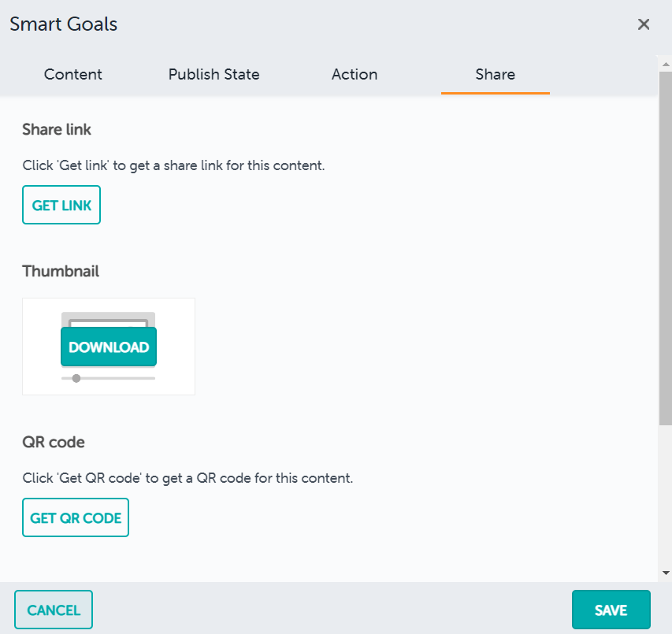Click the Share link section heading
Image resolution: width=672 pixels, height=634 pixels.
[x=58, y=129]
